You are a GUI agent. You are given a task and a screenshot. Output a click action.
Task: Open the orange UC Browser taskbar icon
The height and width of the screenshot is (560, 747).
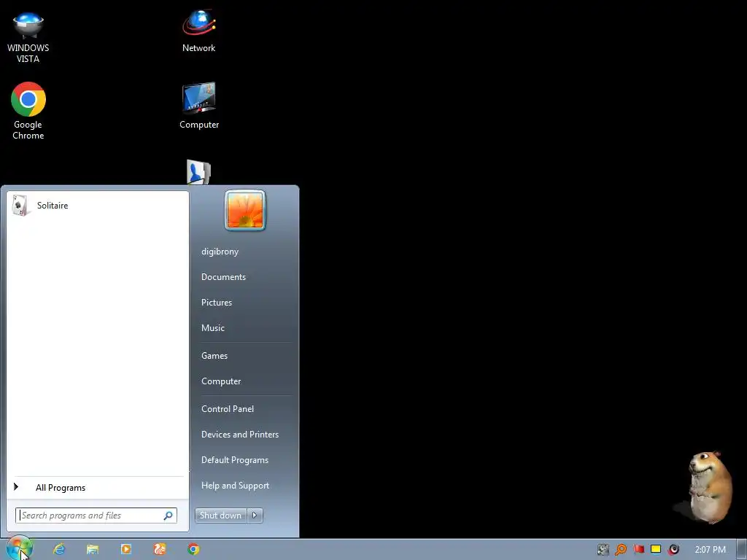[x=160, y=549]
